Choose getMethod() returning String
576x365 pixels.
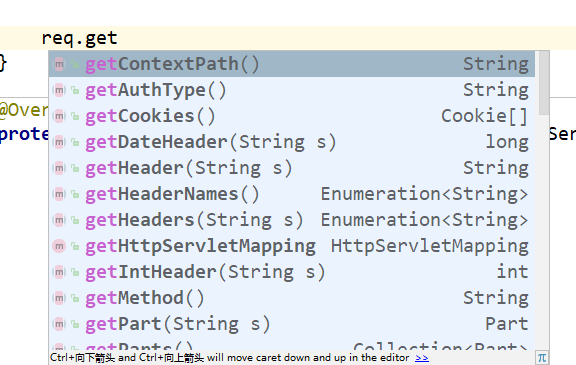point(292,298)
